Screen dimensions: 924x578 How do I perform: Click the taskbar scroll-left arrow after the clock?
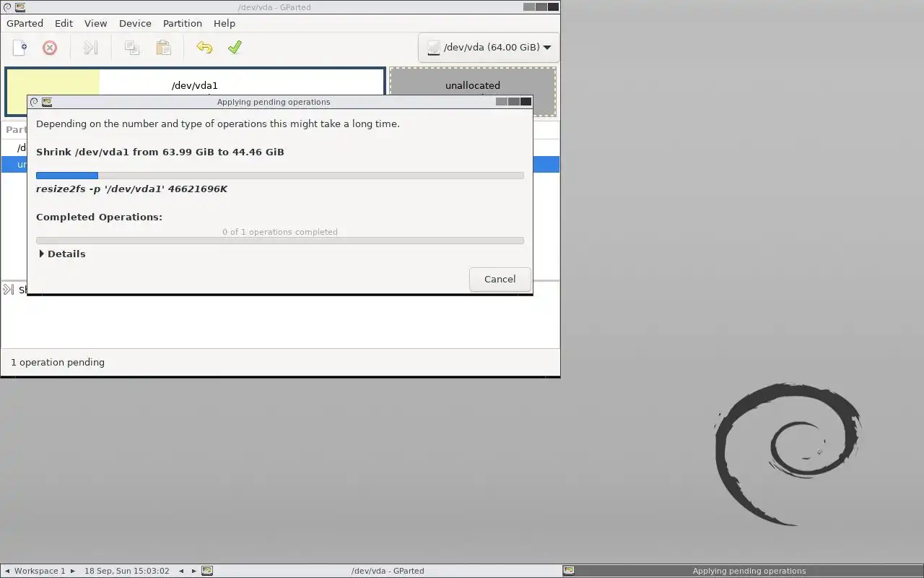[x=181, y=571]
